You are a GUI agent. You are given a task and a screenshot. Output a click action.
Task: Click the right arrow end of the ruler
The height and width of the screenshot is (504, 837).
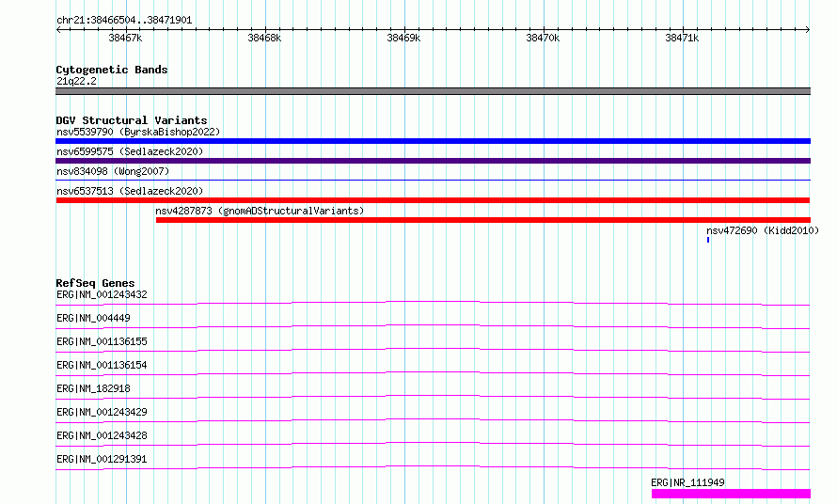(x=808, y=30)
